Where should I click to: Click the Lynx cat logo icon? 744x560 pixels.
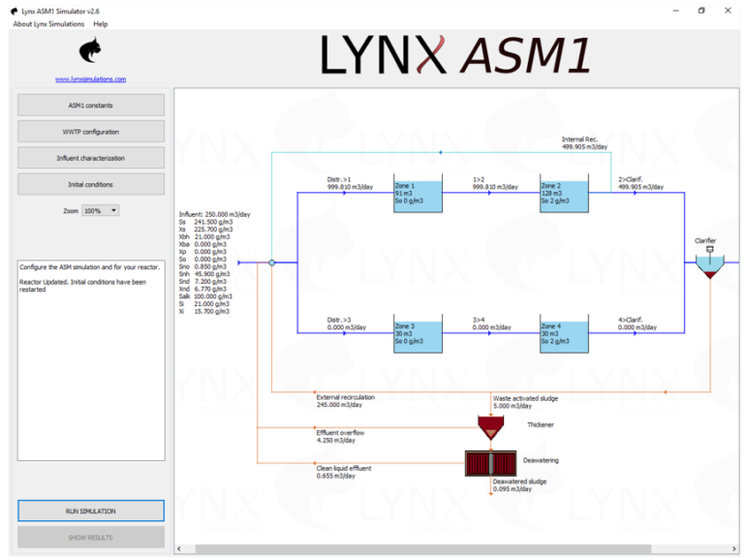[90, 50]
